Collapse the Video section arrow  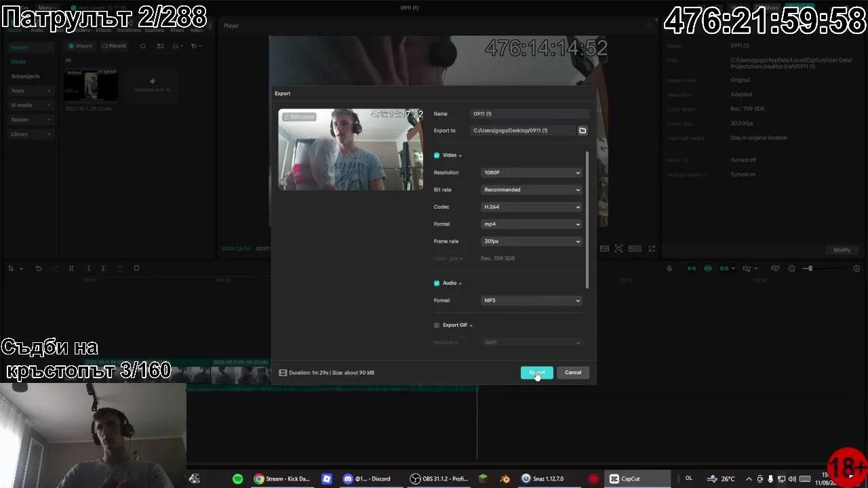click(460, 156)
